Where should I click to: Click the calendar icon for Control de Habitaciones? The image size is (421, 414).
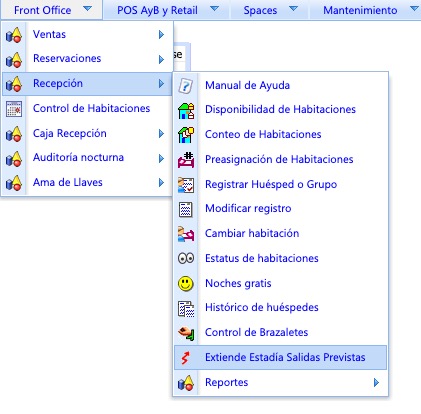click(14, 109)
